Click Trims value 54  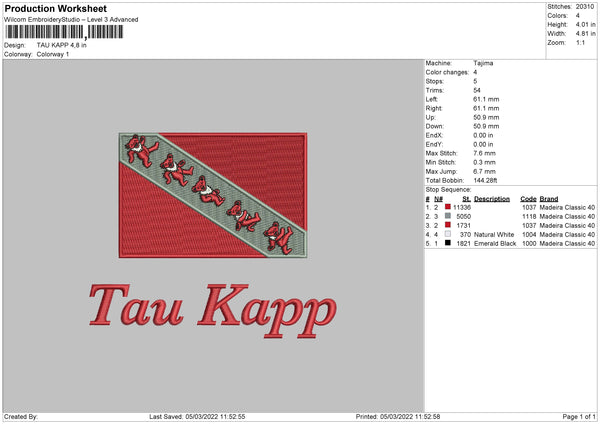(477, 90)
